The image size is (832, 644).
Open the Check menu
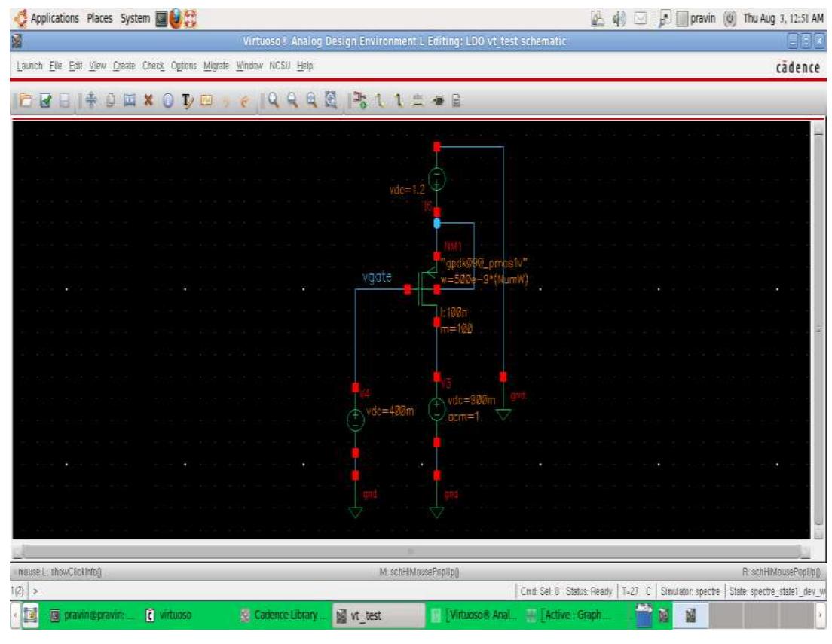pos(153,66)
